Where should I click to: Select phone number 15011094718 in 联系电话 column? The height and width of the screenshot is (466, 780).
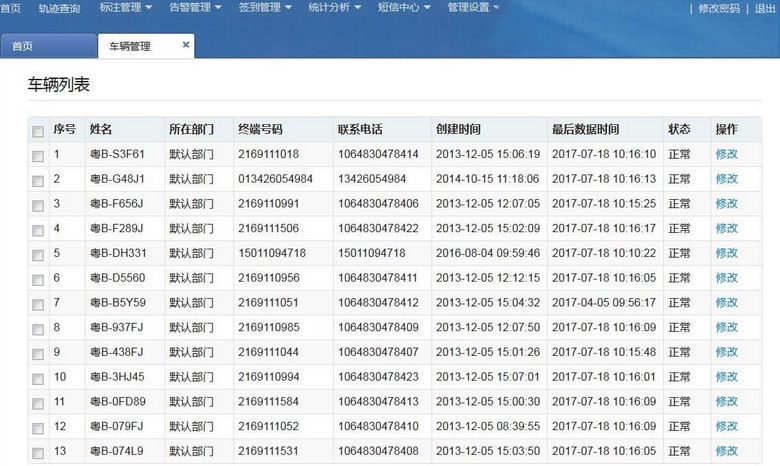tap(372, 253)
